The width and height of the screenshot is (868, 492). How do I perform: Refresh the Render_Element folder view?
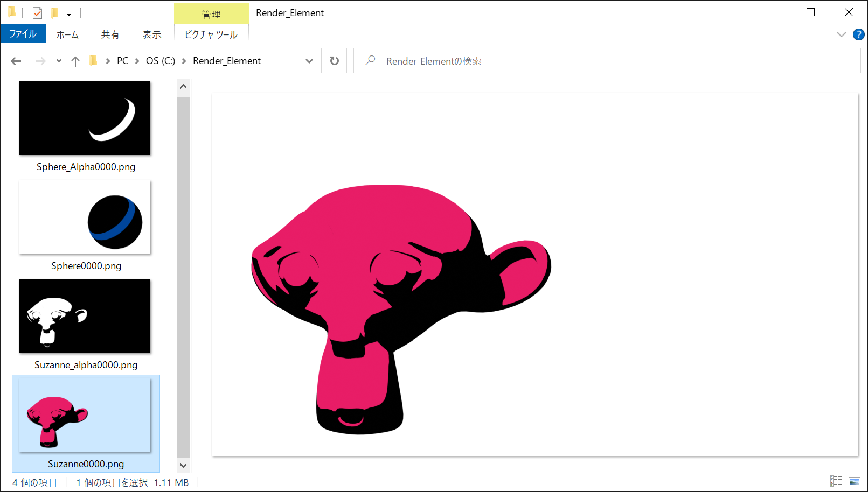click(335, 61)
